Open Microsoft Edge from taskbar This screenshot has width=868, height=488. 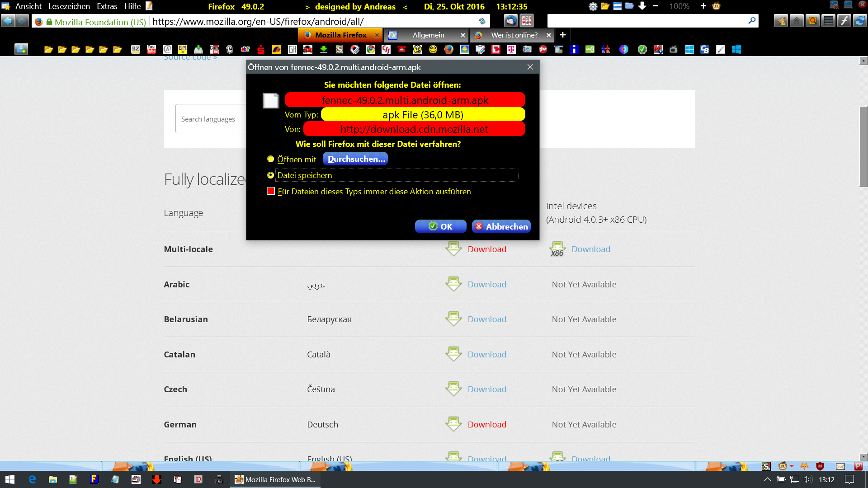(32, 479)
